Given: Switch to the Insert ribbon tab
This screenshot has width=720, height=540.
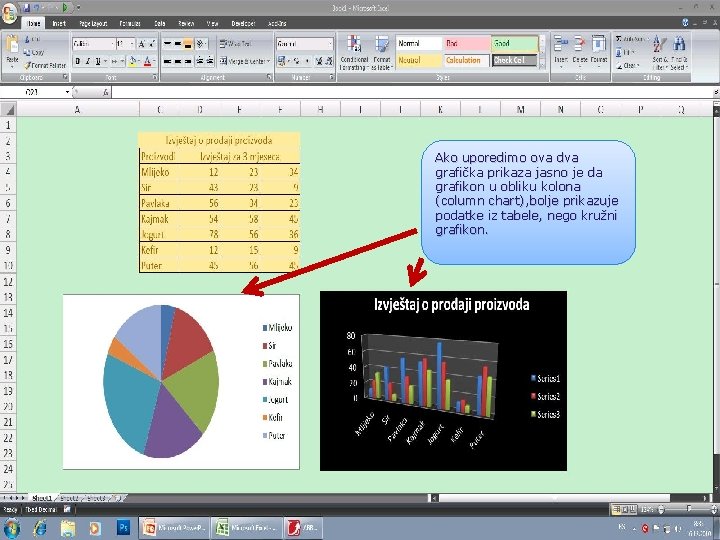Looking at the screenshot, I should point(59,23).
